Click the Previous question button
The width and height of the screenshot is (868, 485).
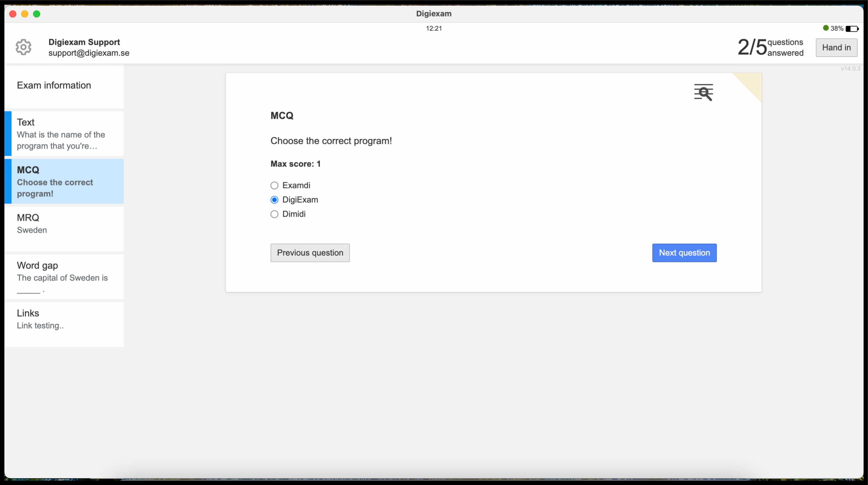(x=310, y=253)
